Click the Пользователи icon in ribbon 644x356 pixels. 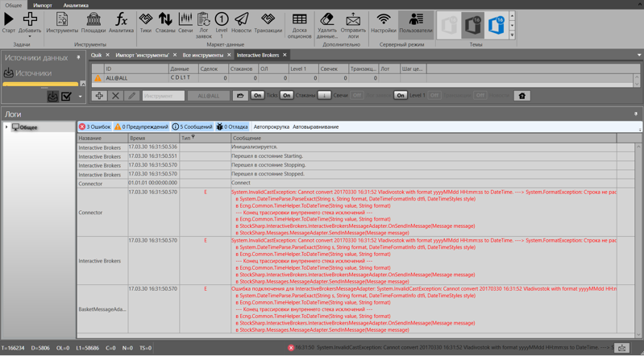[416, 23]
